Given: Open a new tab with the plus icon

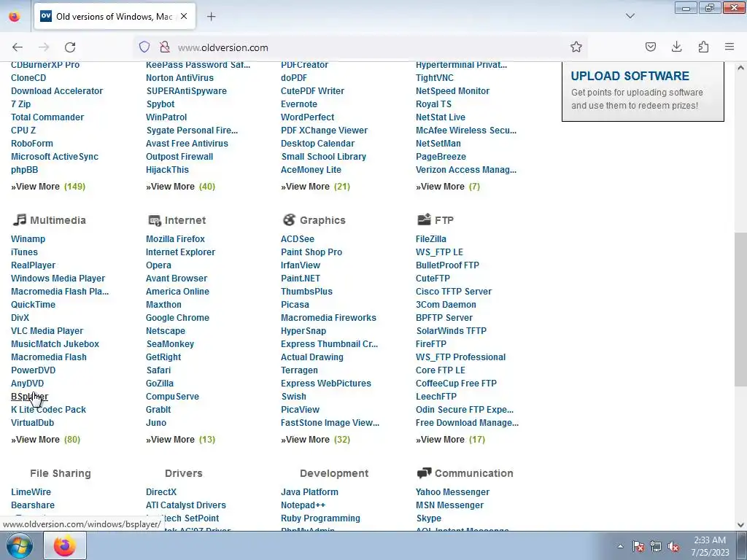Looking at the screenshot, I should tap(211, 16).
